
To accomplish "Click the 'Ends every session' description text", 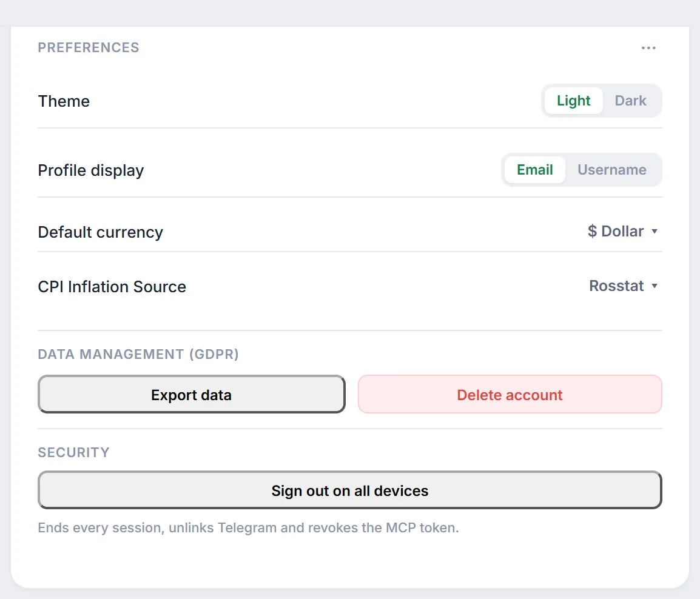I will 248,527.
